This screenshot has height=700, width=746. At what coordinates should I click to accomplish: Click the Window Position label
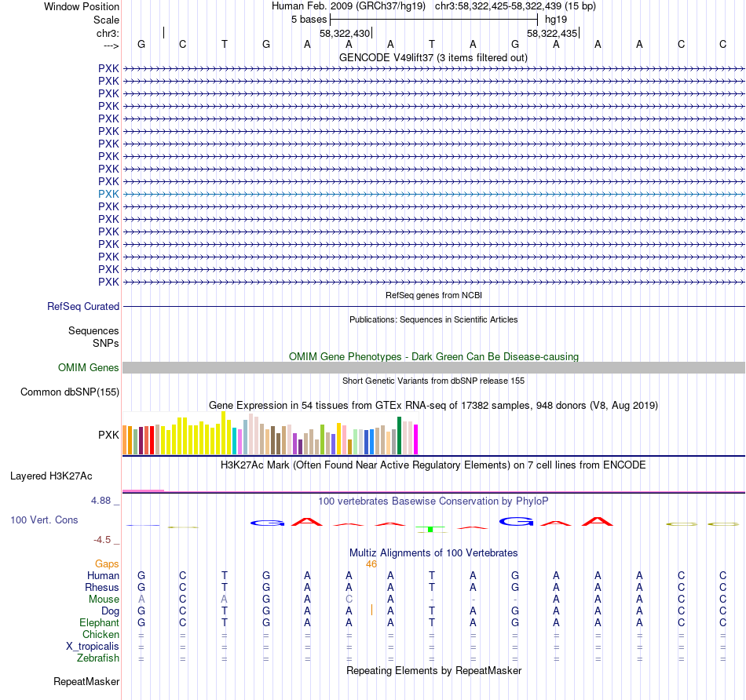pyautogui.click(x=82, y=6)
